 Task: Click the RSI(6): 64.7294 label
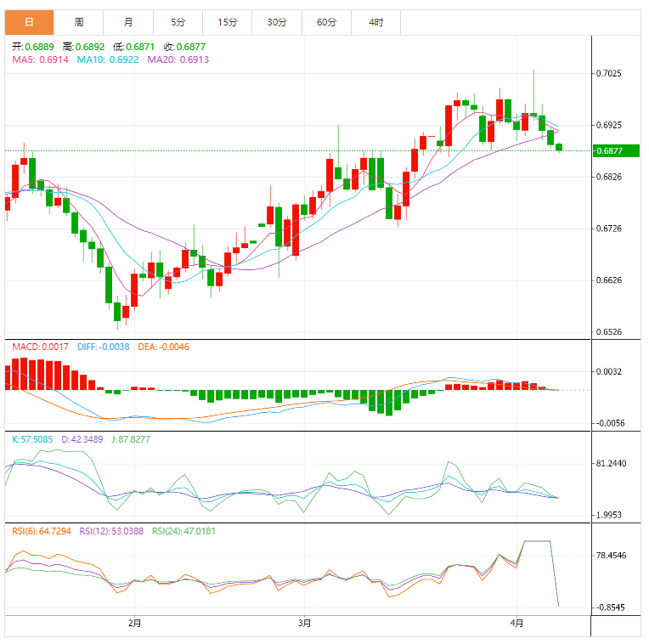(x=42, y=531)
